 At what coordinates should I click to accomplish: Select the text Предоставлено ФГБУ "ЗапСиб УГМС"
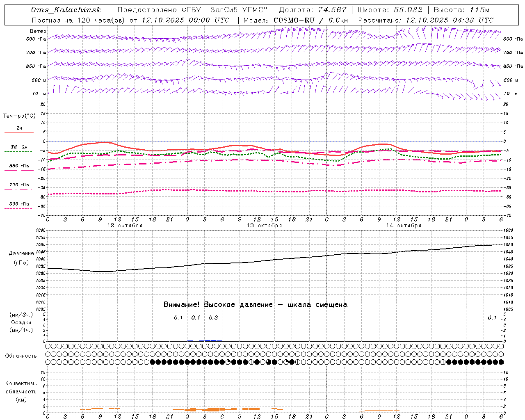(192, 10)
